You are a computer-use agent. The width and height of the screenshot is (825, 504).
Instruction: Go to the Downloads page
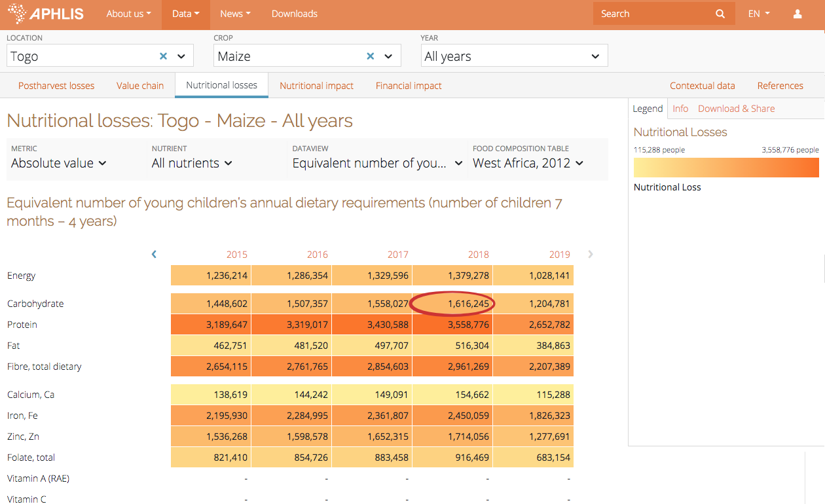click(295, 14)
